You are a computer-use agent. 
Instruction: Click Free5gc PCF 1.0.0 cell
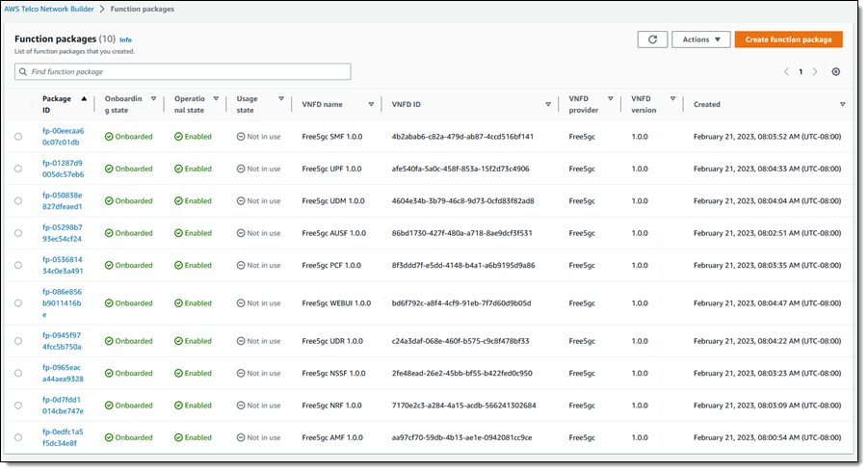click(x=331, y=265)
